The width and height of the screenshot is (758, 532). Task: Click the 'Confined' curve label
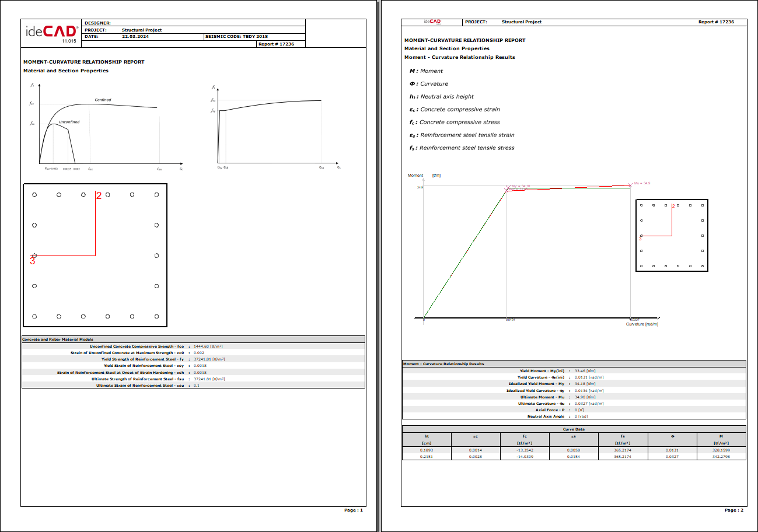pyautogui.click(x=103, y=100)
